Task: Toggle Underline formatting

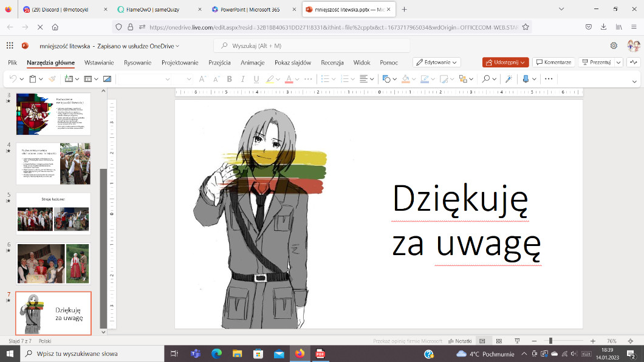Action: pyautogui.click(x=256, y=79)
